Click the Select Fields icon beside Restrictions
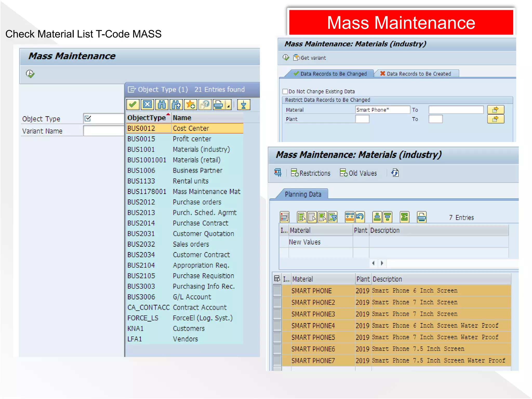532x399 pixels. [x=278, y=173]
